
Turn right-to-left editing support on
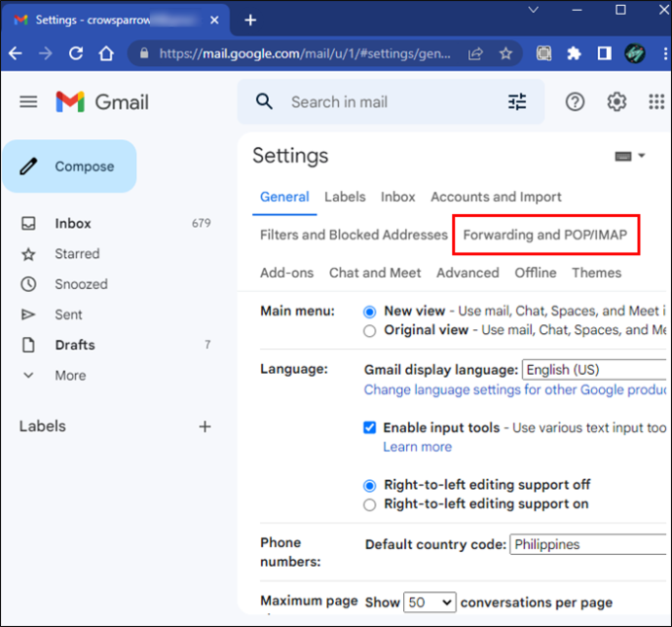369,504
